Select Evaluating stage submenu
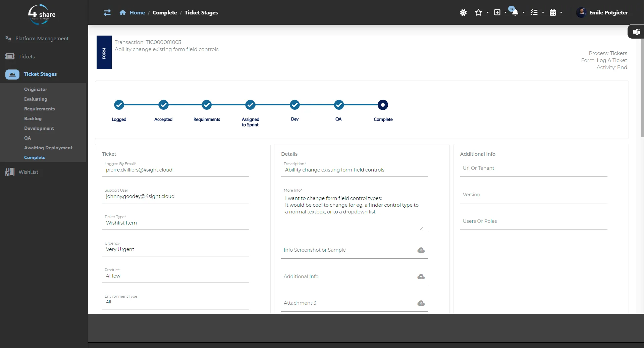 click(x=36, y=99)
